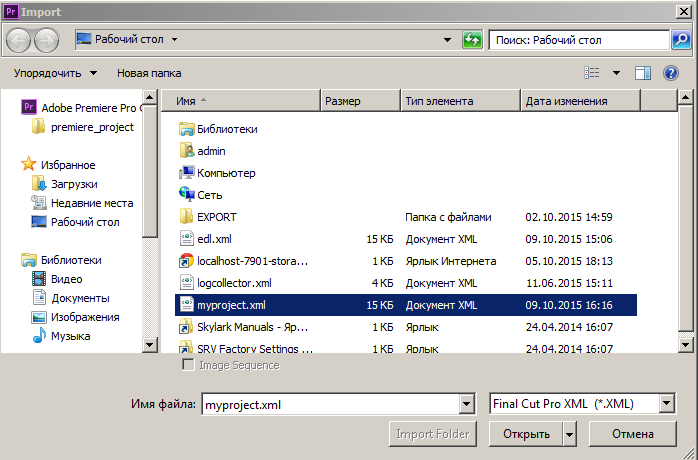Select Библиотеки in the sidebar tree

click(61, 260)
